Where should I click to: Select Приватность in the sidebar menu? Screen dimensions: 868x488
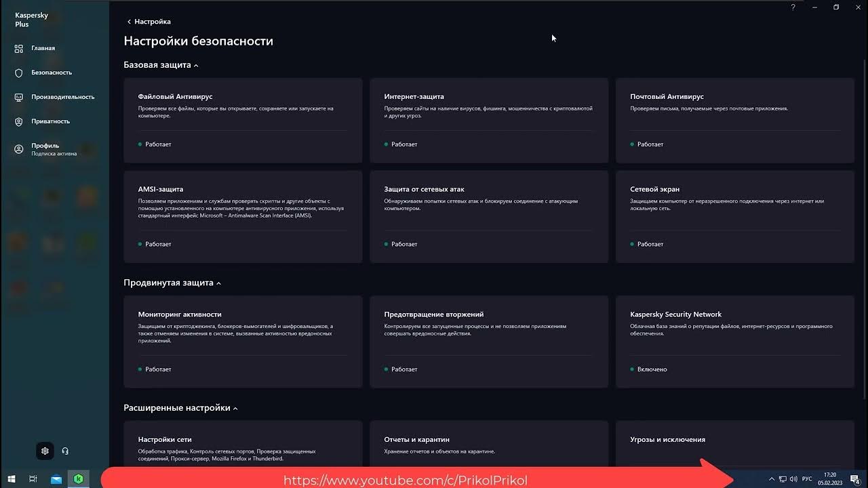(50, 121)
